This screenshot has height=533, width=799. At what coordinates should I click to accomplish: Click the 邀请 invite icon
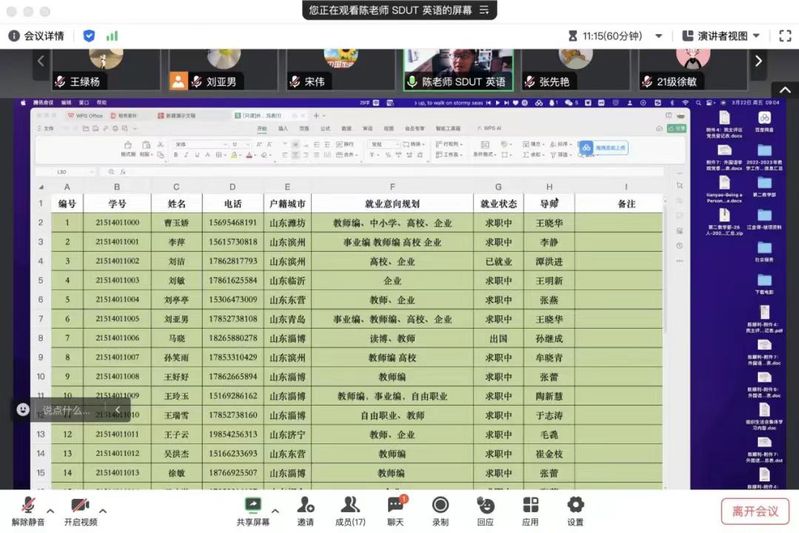click(305, 505)
